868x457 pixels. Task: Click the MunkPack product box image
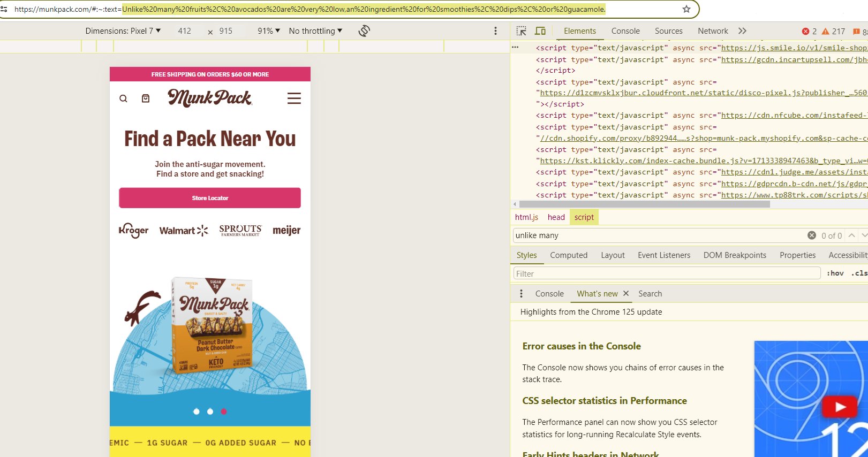pos(211,325)
